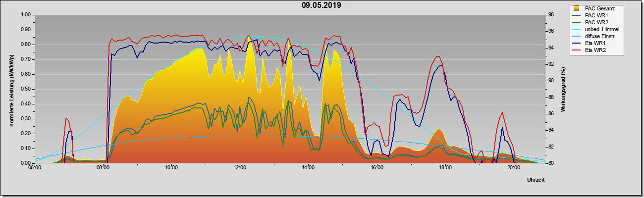Viewport: 644px width, 198px height.
Task: Click the 0.50 tick on left axis
Action: (25, 89)
